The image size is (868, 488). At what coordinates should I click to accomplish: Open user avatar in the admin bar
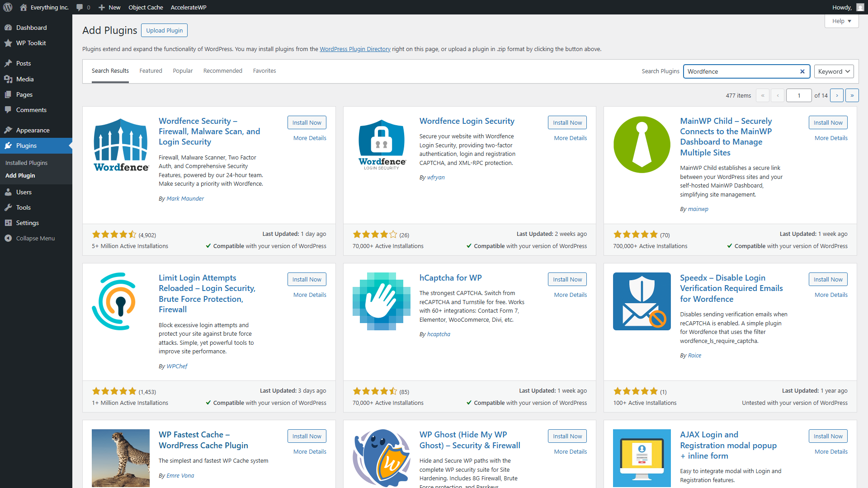860,7
